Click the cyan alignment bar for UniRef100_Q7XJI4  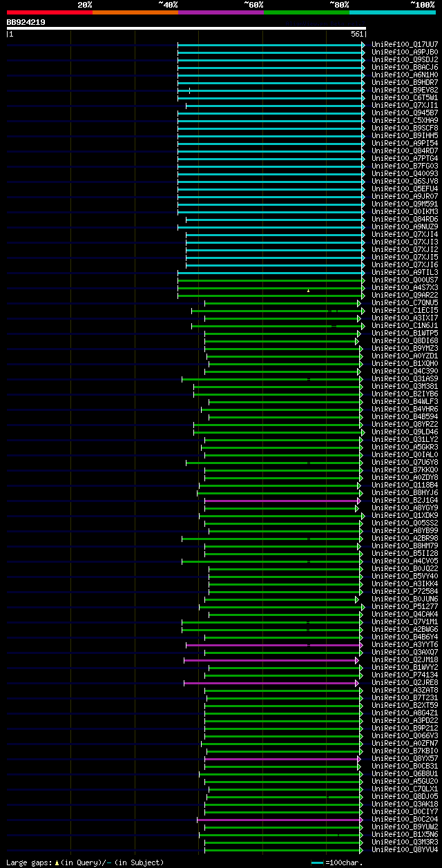pos(275,234)
